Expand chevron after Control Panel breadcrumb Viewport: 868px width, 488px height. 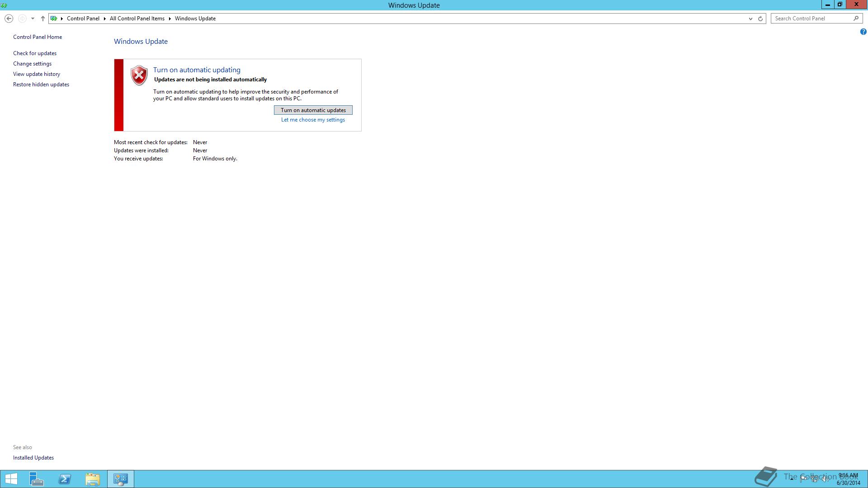105,19
